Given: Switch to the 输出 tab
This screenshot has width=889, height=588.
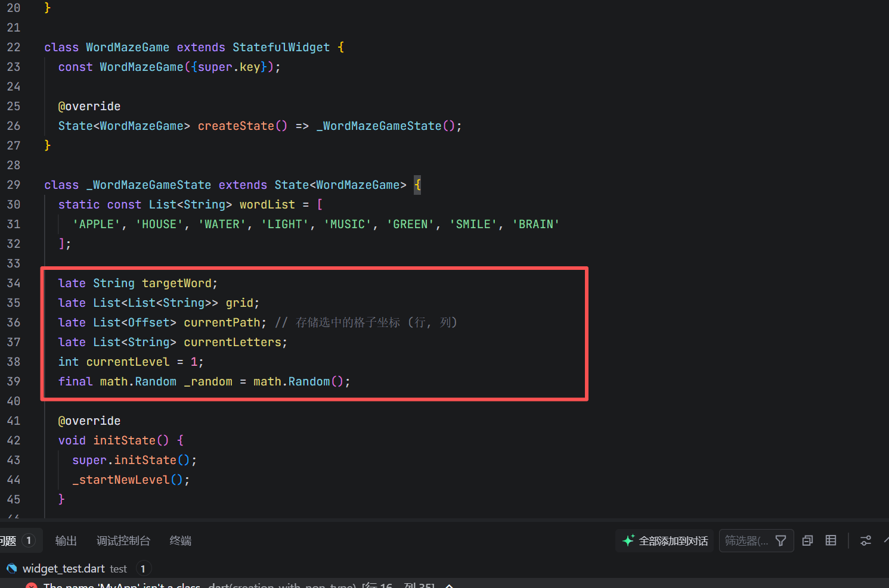Looking at the screenshot, I should point(66,540).
